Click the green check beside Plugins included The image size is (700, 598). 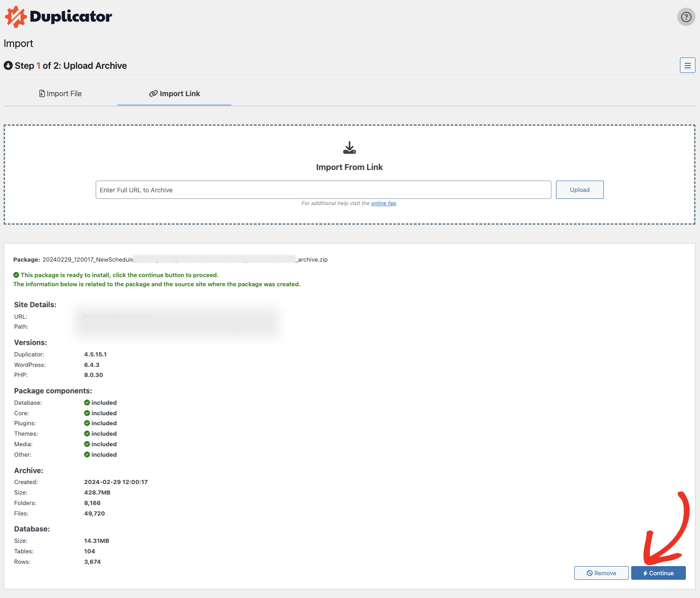[87, 423]
